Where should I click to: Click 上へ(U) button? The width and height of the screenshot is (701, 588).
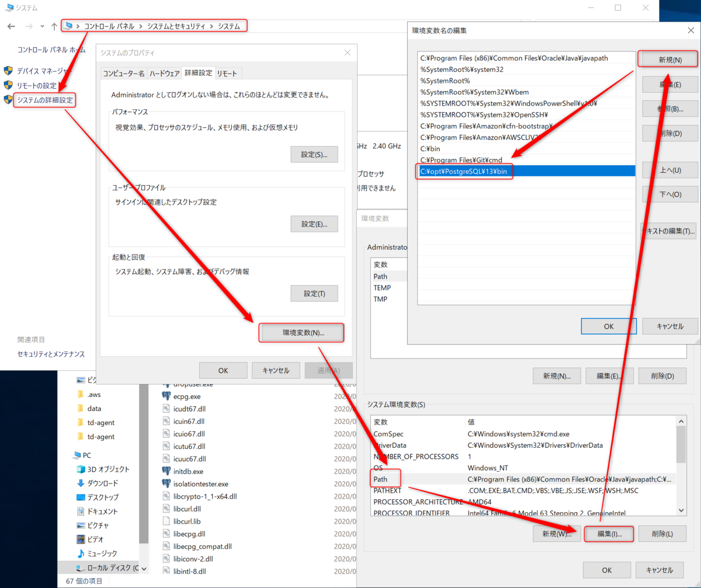[x=670, y=170]
